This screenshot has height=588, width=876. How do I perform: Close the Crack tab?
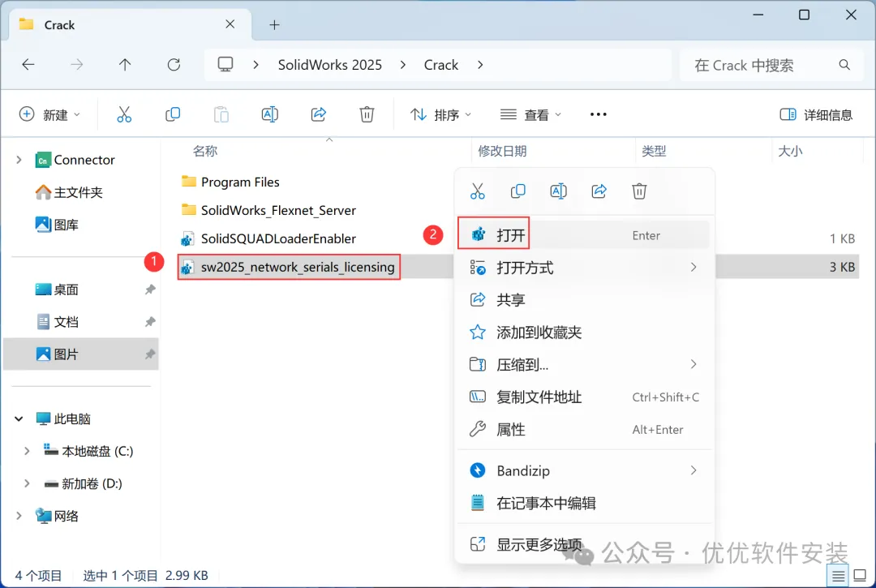230,24
